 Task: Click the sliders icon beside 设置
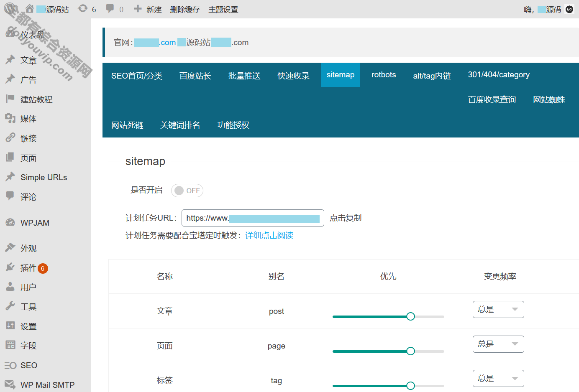pos(10,326)
